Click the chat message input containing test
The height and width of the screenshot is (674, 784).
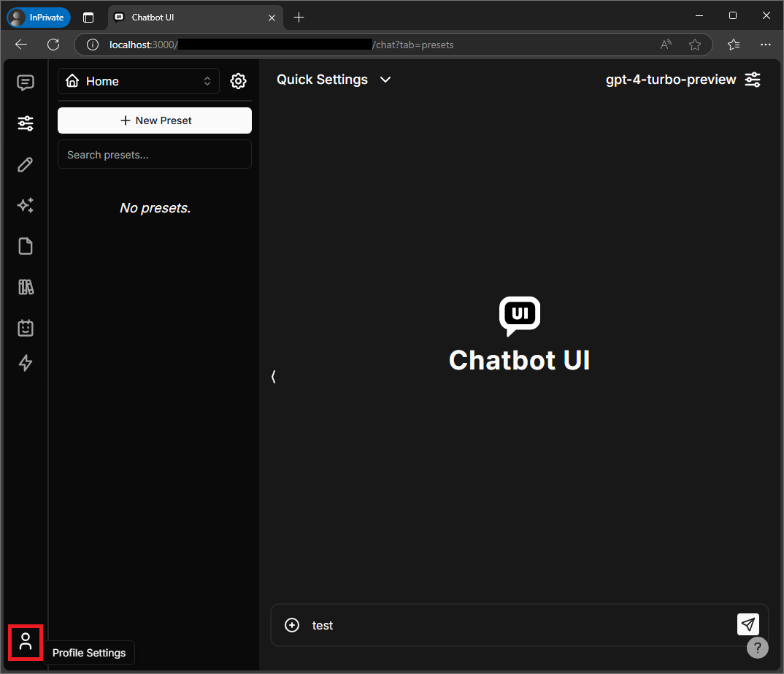520,625
